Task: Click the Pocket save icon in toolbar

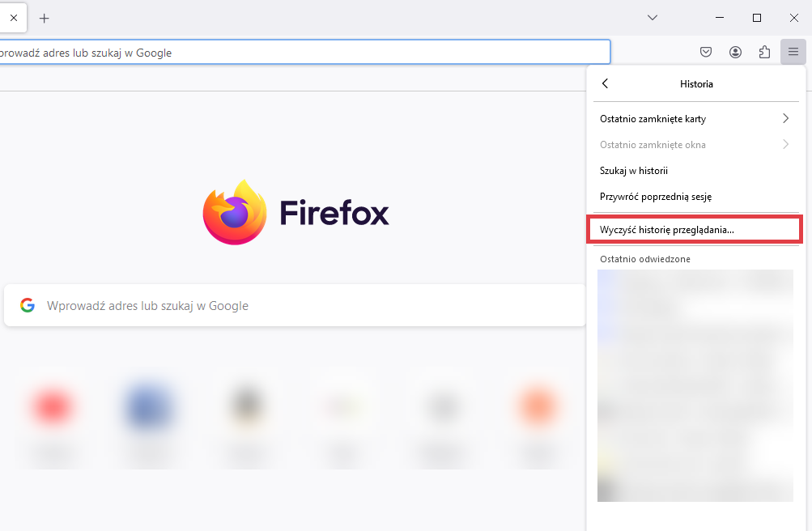Action: (706, 52)
